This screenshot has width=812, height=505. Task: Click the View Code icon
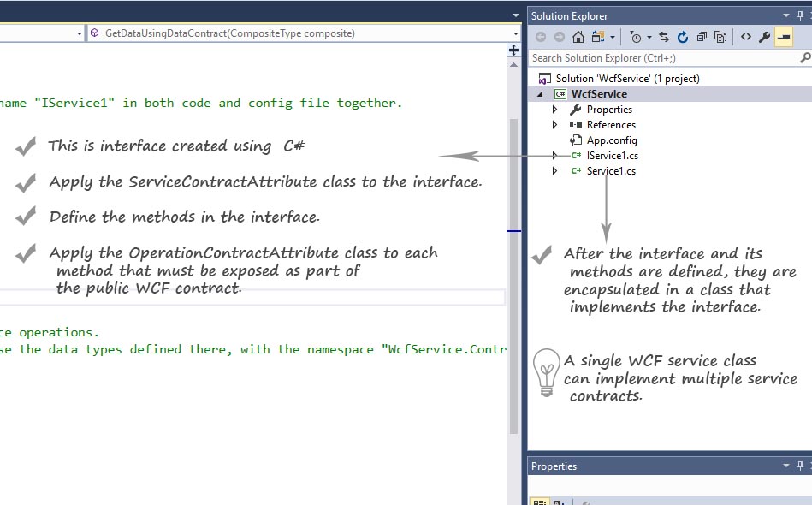[746, 37]
